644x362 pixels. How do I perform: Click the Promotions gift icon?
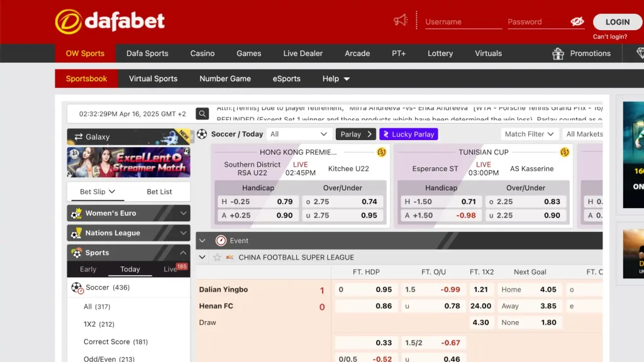pyautogui.click(x=558, y=53)
